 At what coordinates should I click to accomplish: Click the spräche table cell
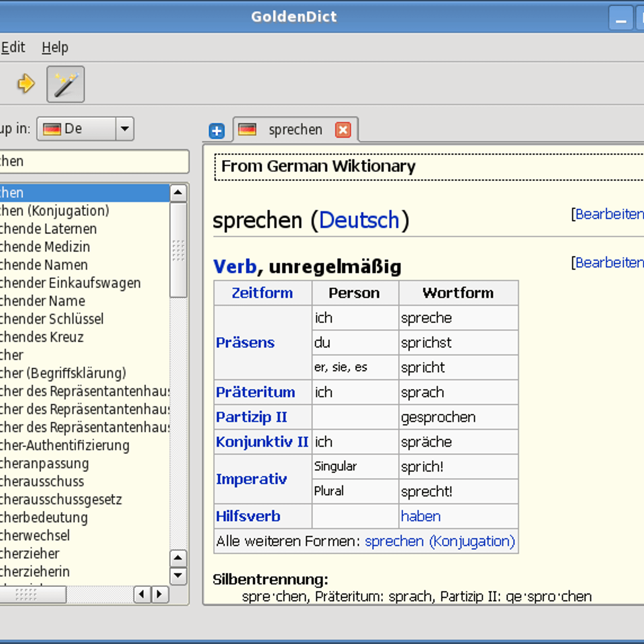click(458, 442)
